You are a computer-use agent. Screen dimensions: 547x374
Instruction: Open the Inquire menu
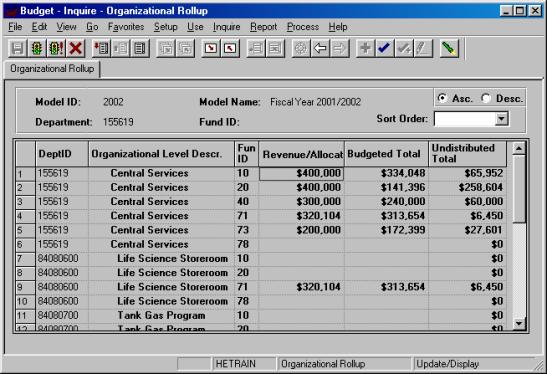point(226,27)
